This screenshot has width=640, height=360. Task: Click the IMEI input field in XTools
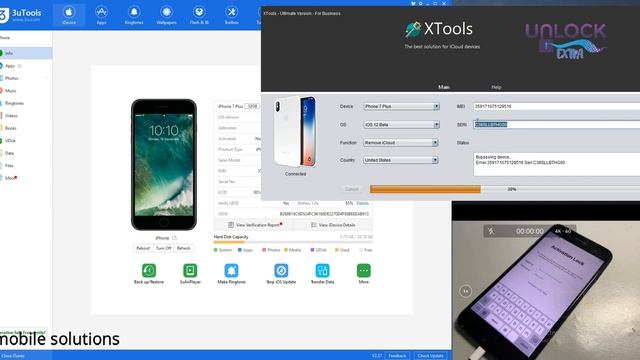(556, 106)
